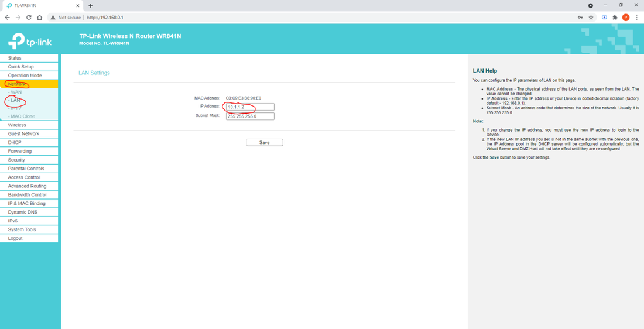The image size is (644, 329).
Task: Open the System Tools menu
Action: click(x=29, y=229)
